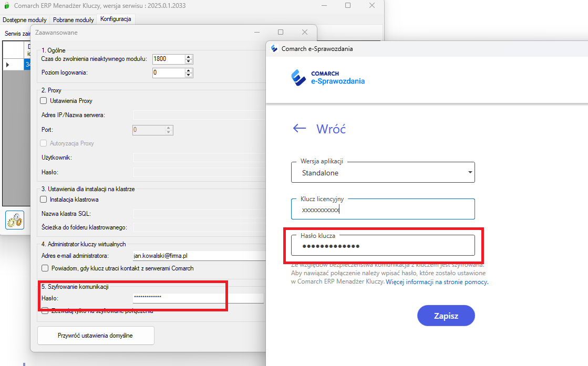
Task: Decrease the Poziom logowania value
Action: click(x=189, y=75)
